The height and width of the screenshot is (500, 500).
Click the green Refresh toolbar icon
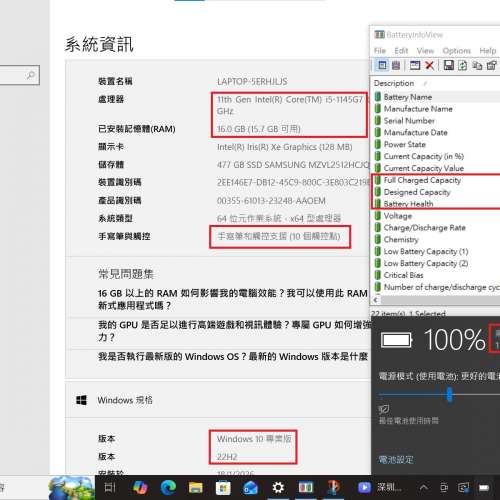[x=463, y=65]
